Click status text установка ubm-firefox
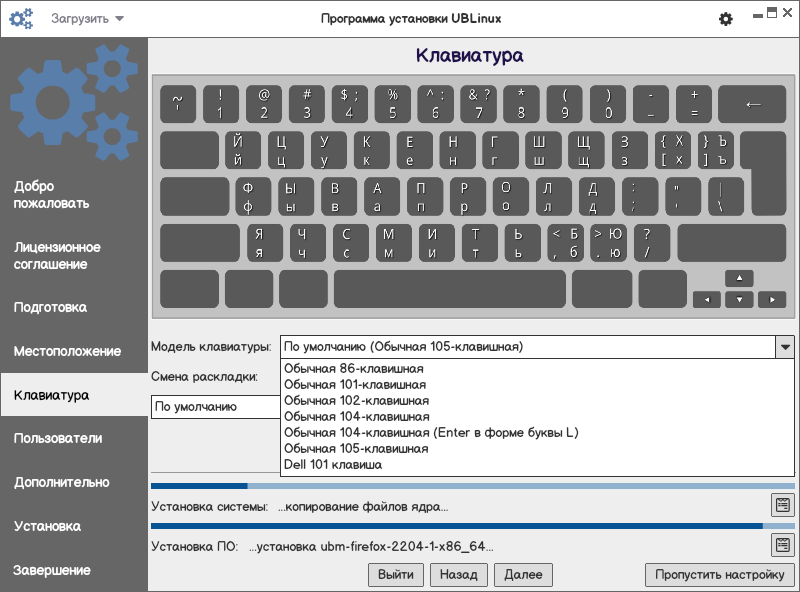The width and height of the screenshot is (800, 592). pyautogui.click(x=371, y=547)
